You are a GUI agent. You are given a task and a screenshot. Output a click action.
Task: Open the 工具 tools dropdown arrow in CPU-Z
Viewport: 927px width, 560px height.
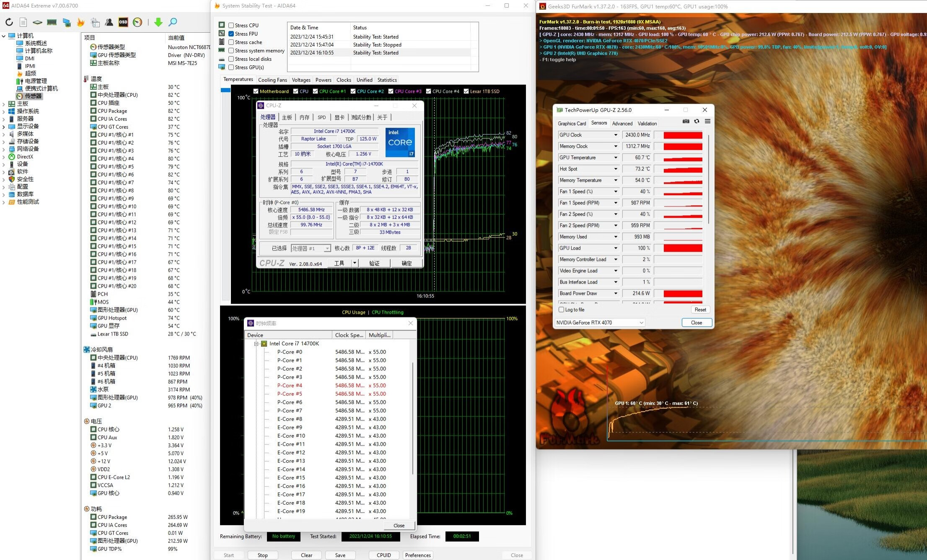[x=355, y=263]
